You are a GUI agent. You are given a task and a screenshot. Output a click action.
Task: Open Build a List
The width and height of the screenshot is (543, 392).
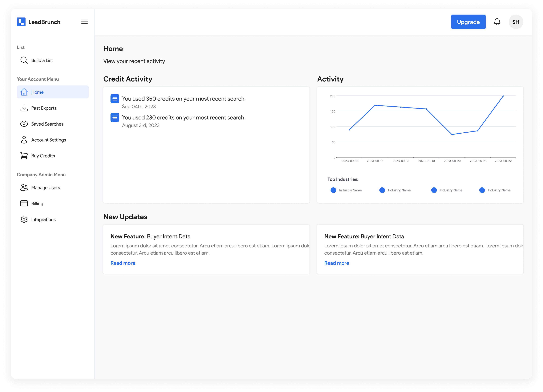53,60
